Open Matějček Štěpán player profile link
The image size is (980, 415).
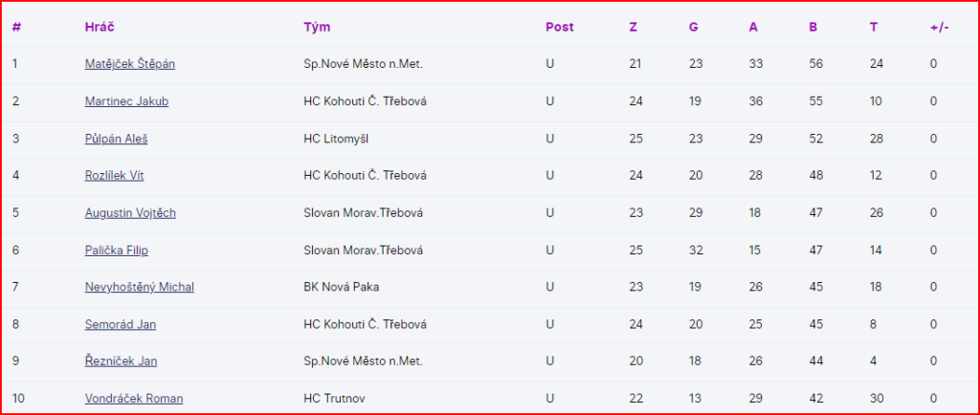click(129, 64)
